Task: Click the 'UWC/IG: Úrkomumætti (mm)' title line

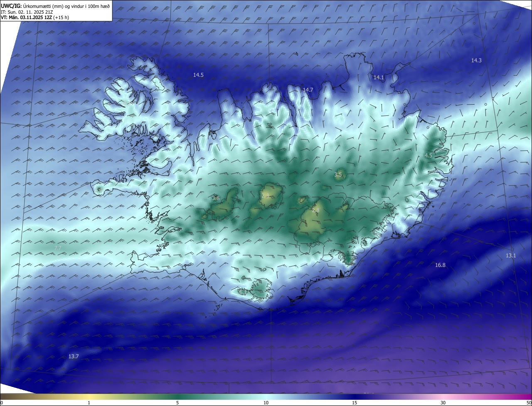Action: [55, 6]
